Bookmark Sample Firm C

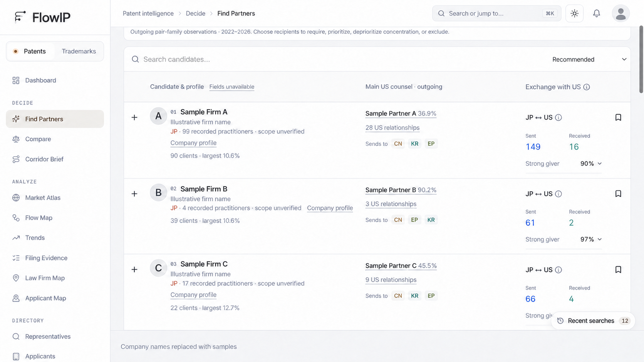point(618,270)
